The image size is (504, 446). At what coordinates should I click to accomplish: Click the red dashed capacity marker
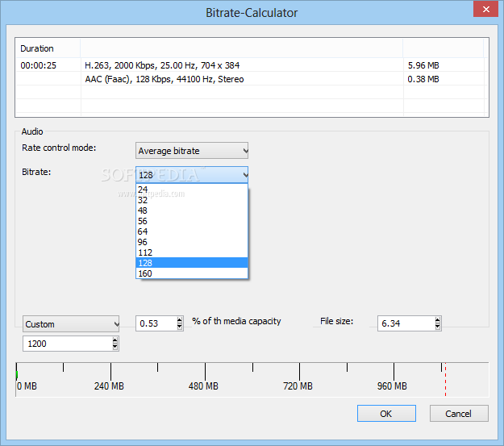pyautogui.click(x=445, y=378)
